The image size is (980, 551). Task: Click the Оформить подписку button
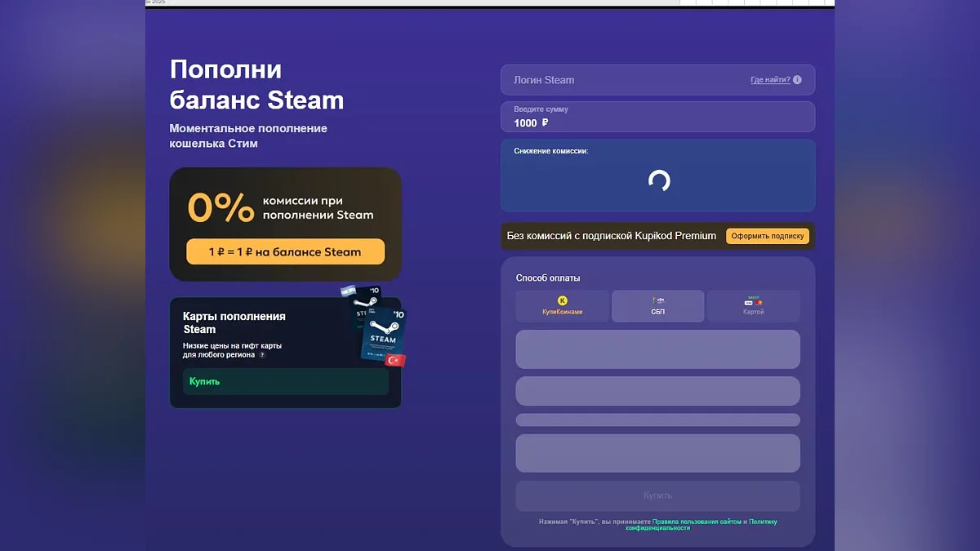point(768,236)
